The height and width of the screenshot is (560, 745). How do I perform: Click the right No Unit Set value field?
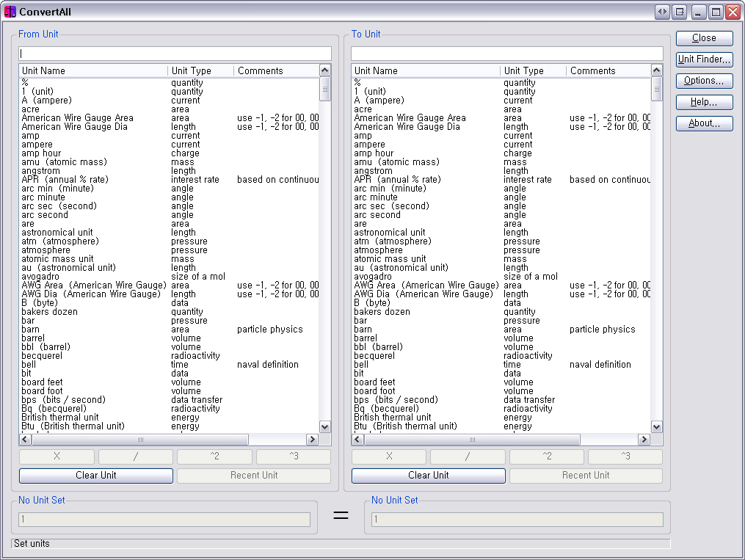pos(517,519)
